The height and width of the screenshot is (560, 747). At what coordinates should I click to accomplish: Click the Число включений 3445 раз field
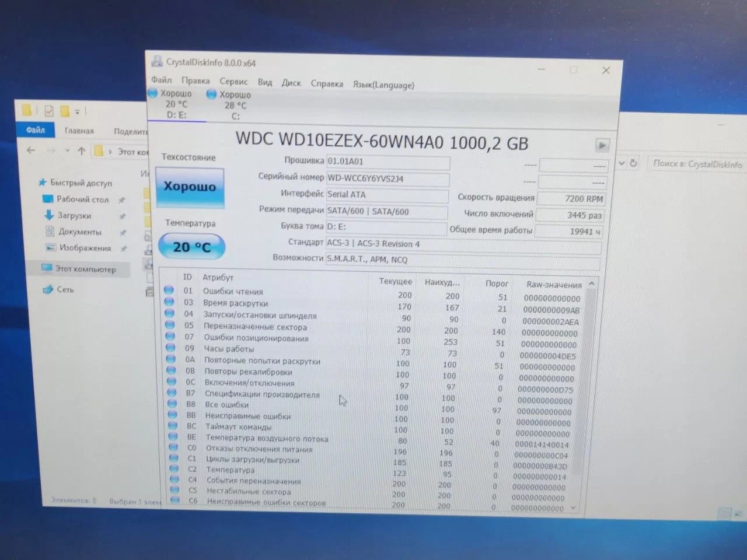pos(570,215)
